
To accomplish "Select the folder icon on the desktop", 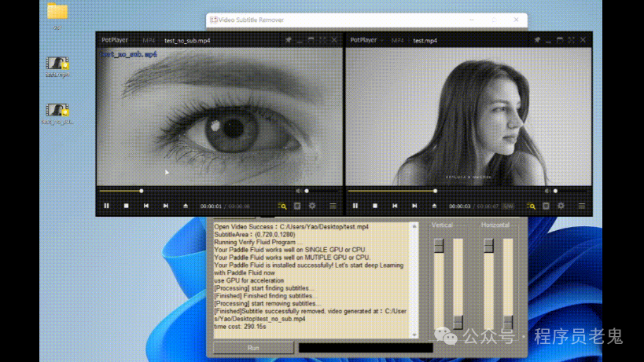I will click(57, 12).
